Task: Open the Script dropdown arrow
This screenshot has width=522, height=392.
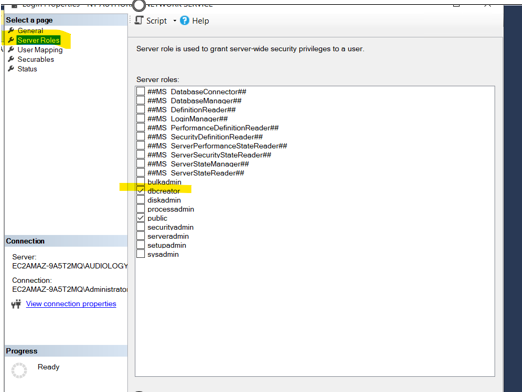Action: (174, 21)
